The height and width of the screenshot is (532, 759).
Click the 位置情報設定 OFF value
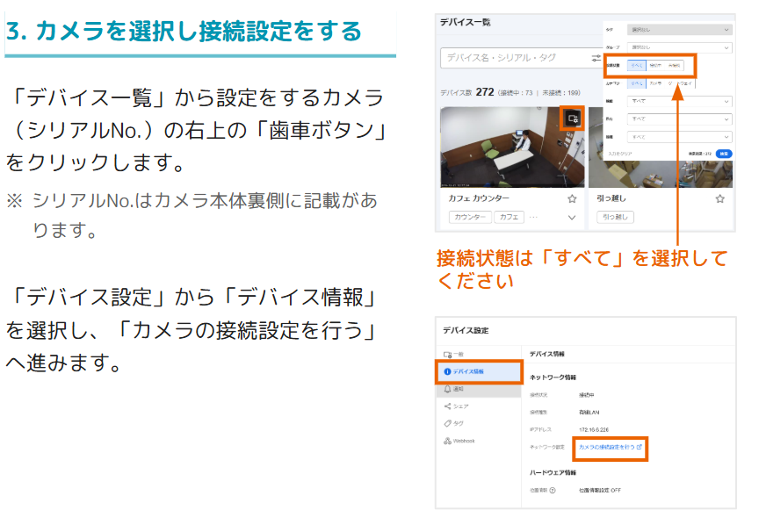pyautogui.click(x=600, y=491)
